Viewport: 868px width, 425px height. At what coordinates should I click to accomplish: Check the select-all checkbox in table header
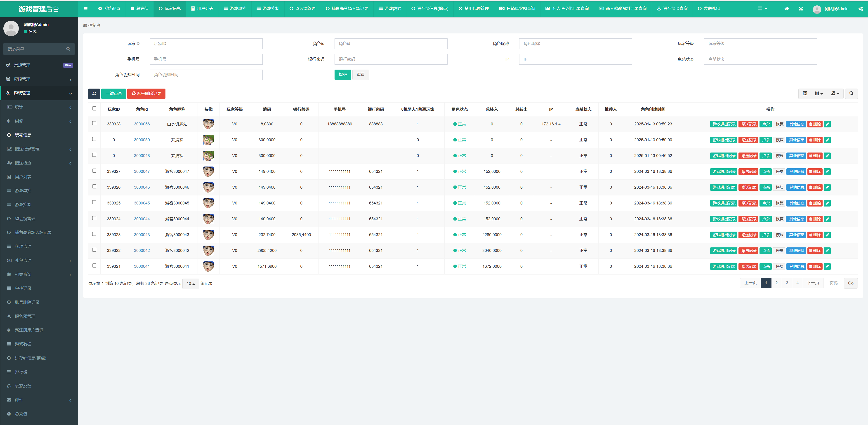94,108
